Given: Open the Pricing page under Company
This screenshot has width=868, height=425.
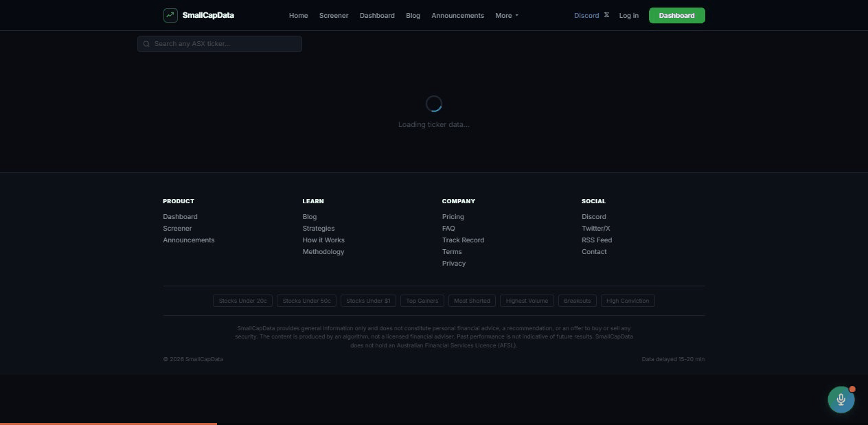Looking at the screenshot, I should tap(453, 216).
